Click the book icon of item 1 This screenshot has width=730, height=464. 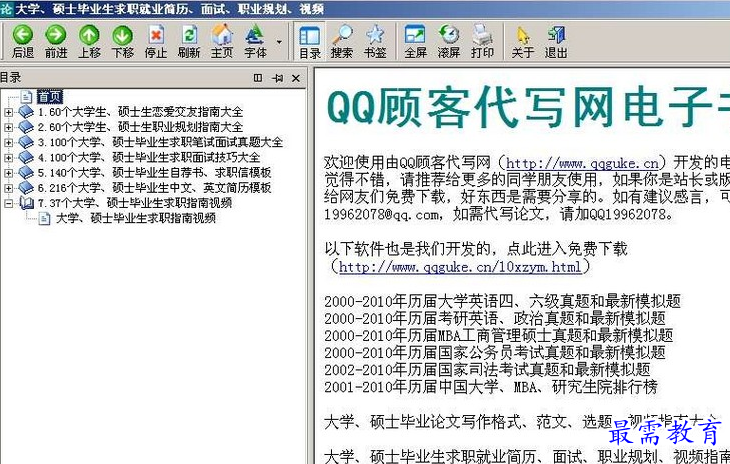point(26,112)
